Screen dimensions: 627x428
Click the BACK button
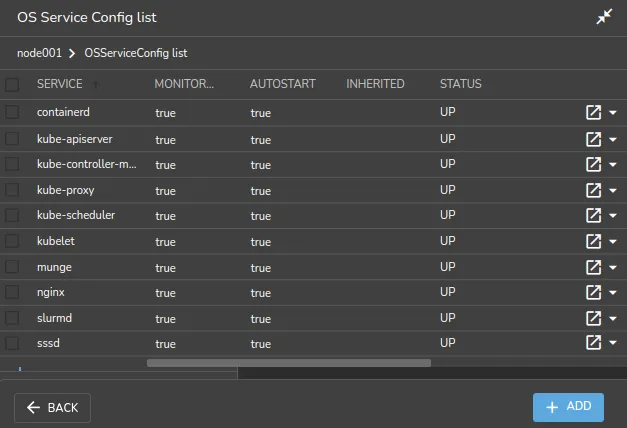point(52,408)
